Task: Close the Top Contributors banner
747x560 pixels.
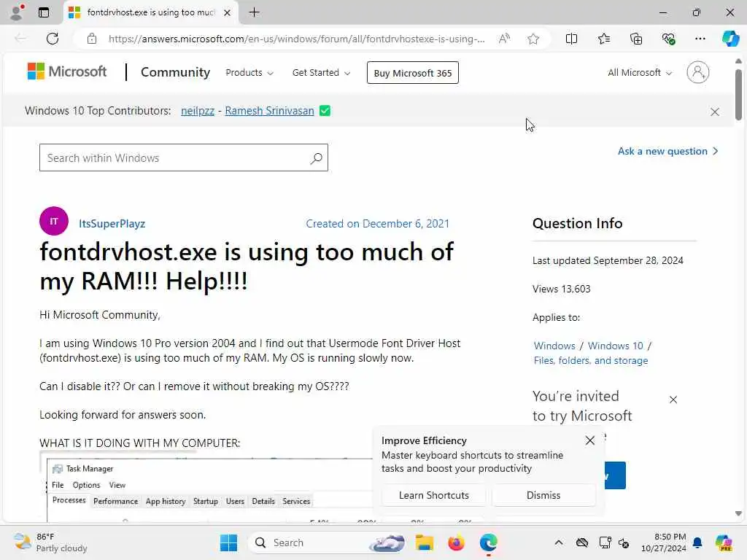Action: [715, 112]
